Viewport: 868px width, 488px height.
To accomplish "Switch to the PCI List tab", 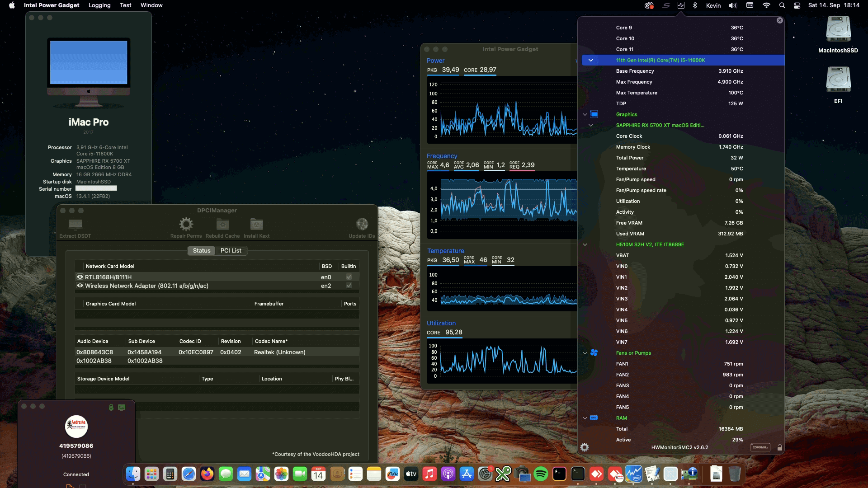I will 231,250.
